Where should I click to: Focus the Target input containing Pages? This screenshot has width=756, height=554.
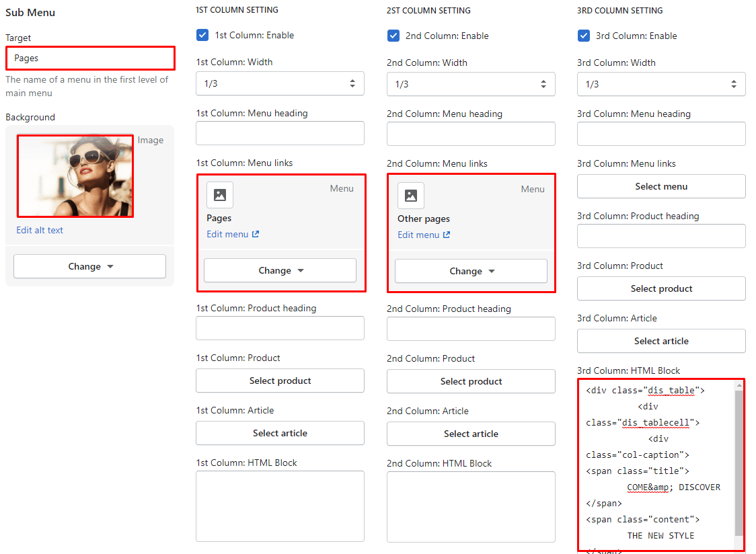click(90, 58)
